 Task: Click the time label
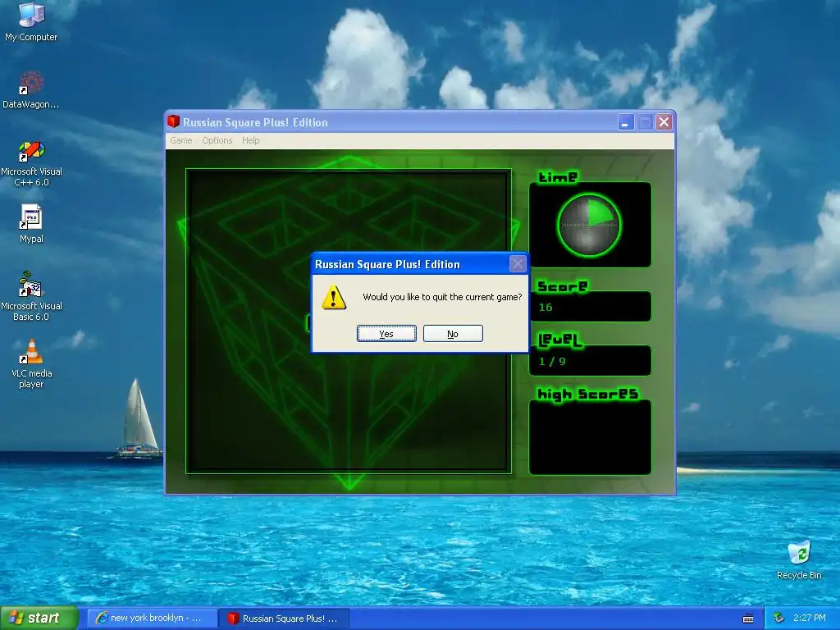point(558,177)
